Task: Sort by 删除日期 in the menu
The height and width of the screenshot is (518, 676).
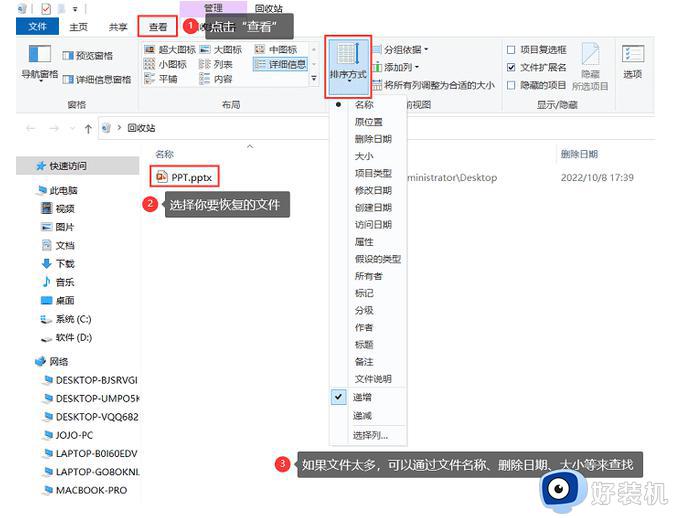Action: pyautogui.click(x=373, y=139)
